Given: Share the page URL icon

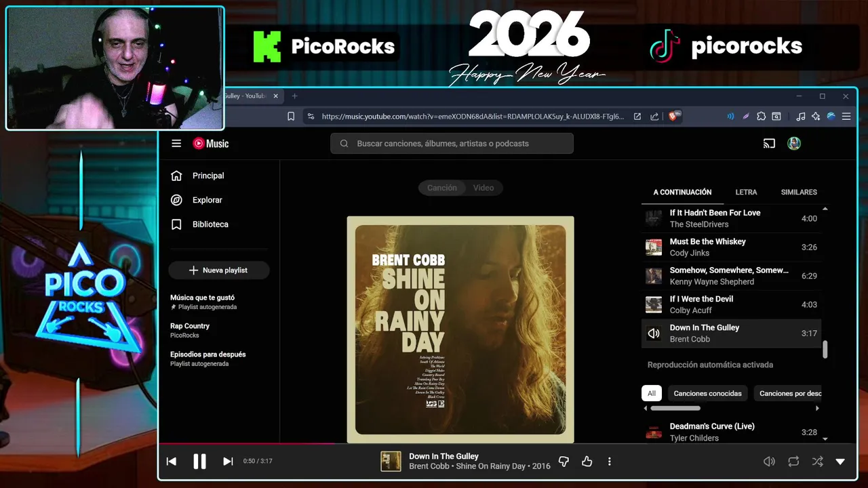Looking at the screenshot, I should pyautogui.click(x=654, y=117).
